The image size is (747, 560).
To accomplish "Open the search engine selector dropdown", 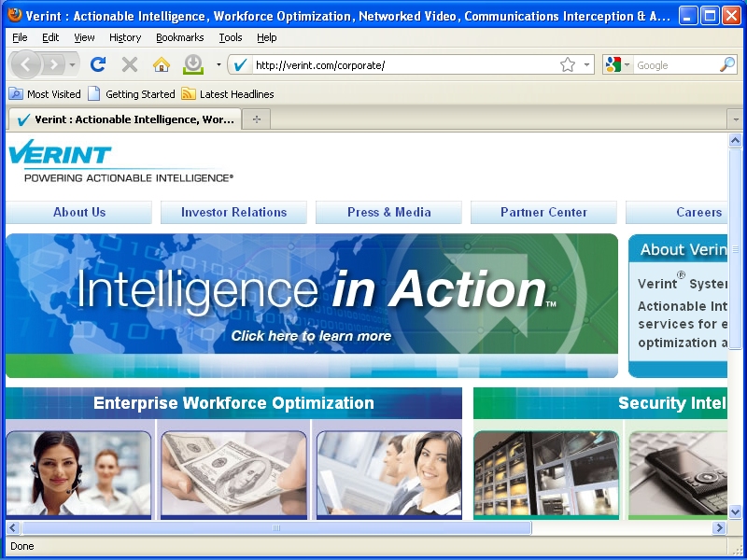I will click(616, 64).
